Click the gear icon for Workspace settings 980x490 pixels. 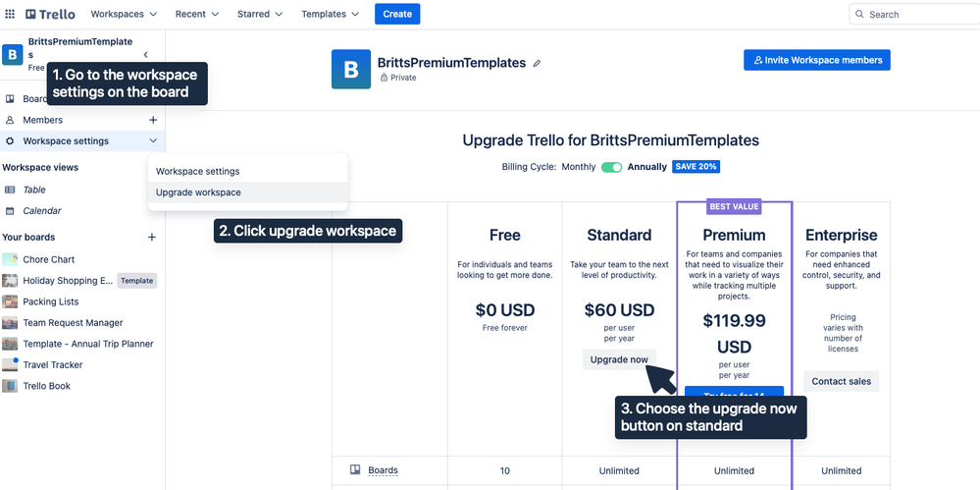(x=10, y=140)
